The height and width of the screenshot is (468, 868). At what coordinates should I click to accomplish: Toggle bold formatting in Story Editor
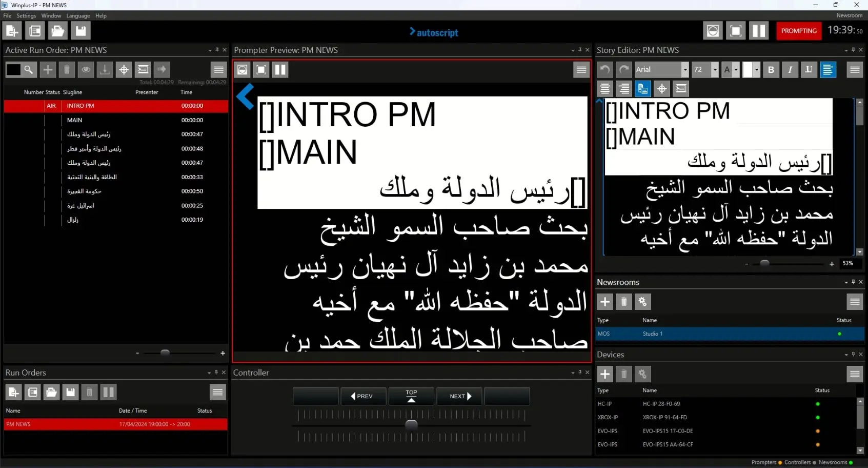pos(771,69)
